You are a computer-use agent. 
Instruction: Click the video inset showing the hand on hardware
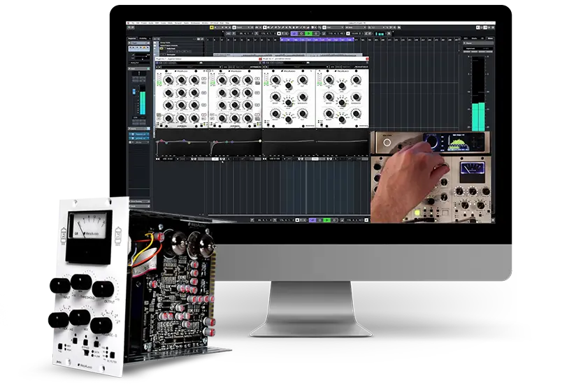pos(430,177)
